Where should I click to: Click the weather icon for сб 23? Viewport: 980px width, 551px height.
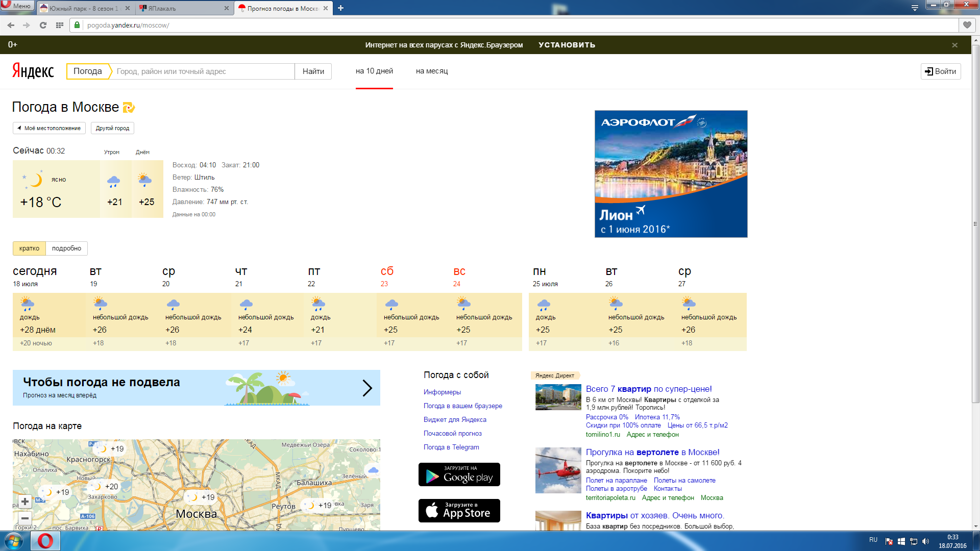(391, 304)
